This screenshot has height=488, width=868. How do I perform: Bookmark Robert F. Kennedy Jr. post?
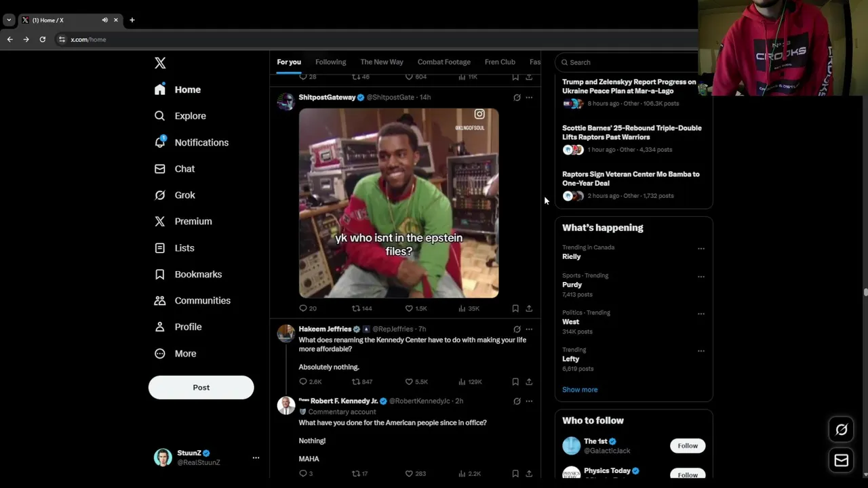(515, 473)
